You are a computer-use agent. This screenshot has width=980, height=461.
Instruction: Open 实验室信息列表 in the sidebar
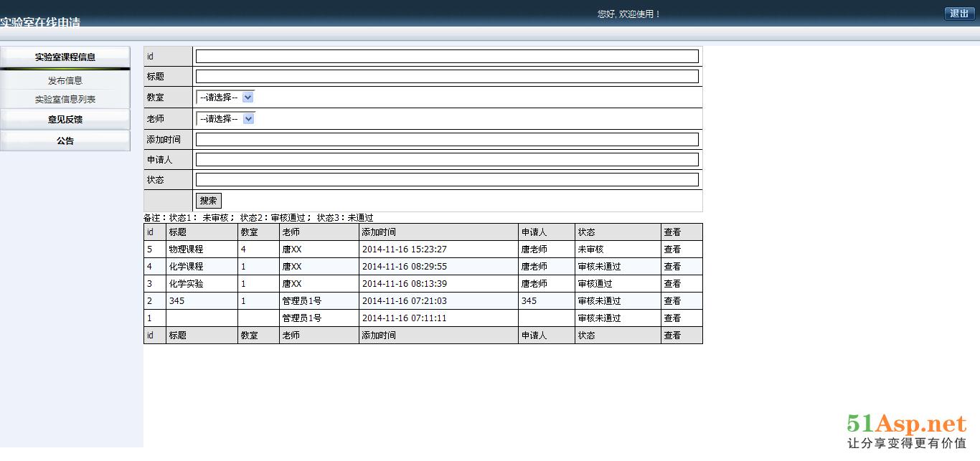[65, 100]
